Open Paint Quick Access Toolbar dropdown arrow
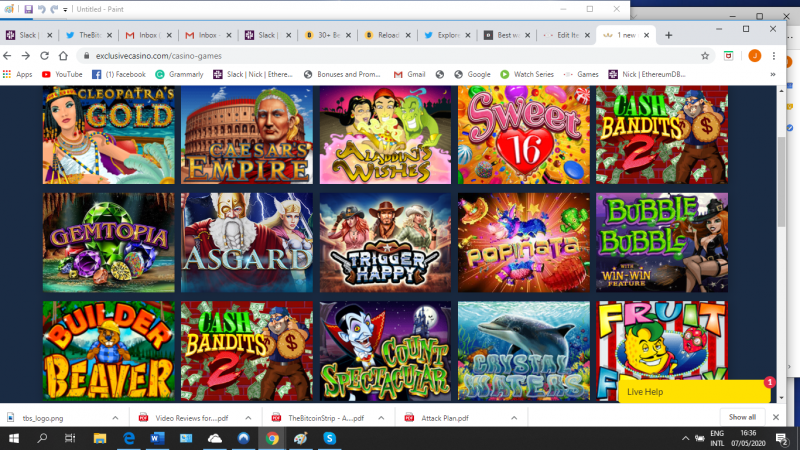 click(65, 10)
